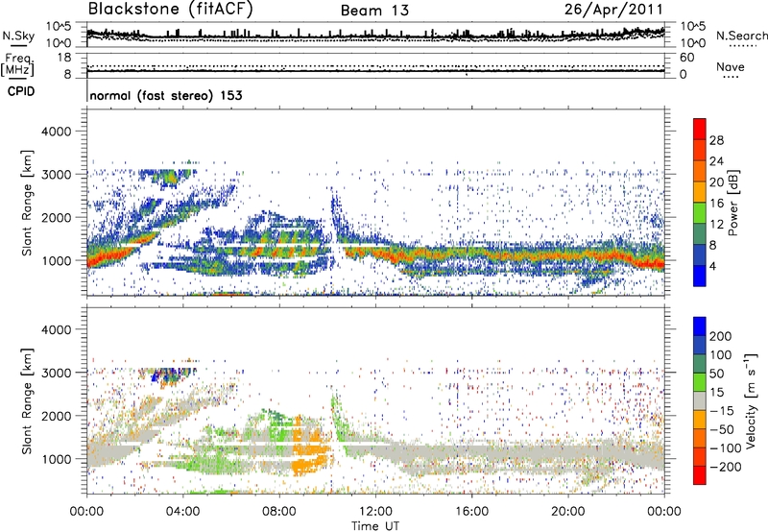The height and width of the screenshot is (532, 768).
Task: Click the '200' value on Velocity colorbar
Action: click(721, 336)
